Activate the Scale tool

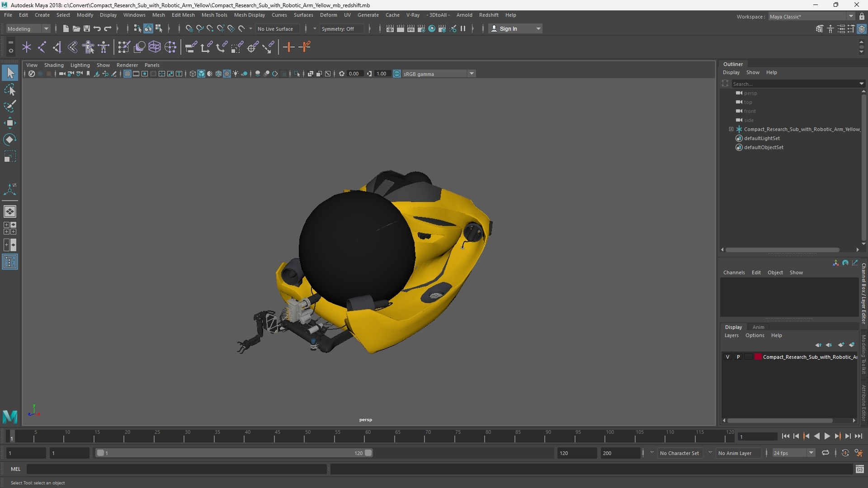pyautogui.click(x=10, y=156)
